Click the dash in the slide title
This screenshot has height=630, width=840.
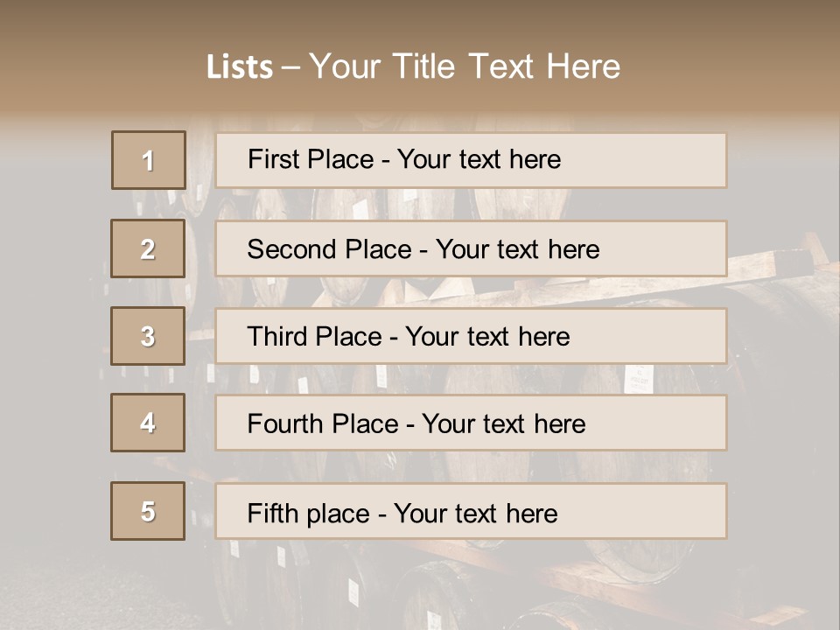pos(290,67)
